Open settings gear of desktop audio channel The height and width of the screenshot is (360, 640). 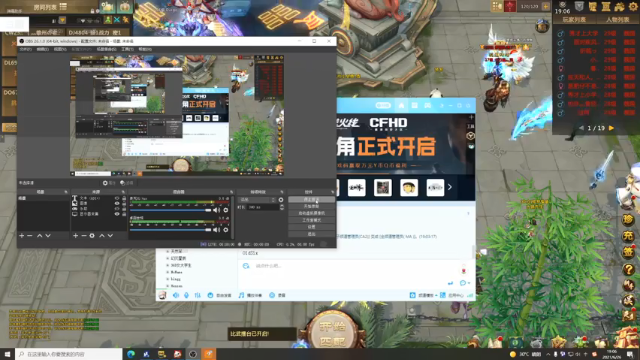(x=226, y=230)
